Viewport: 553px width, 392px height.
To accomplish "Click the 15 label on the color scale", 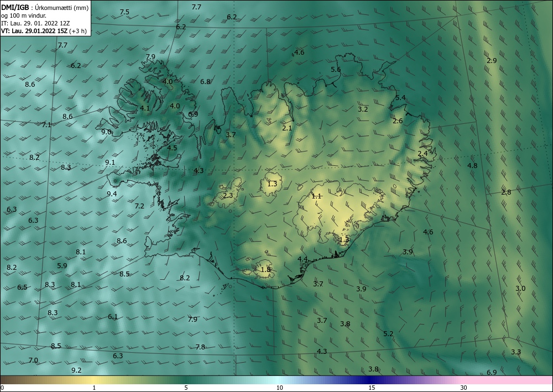I will click(x=372, y=388).
